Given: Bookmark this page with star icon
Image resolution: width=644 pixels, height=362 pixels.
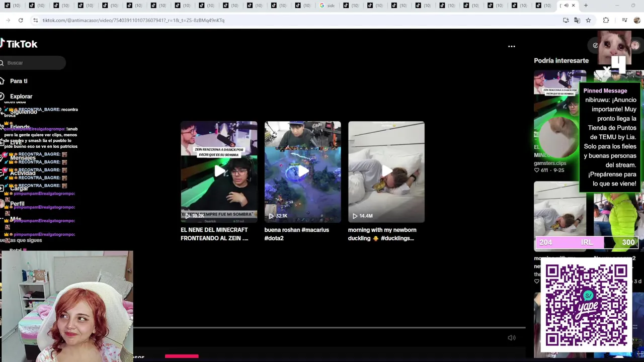Looking at the screenshot, I should tap(588, 20).
